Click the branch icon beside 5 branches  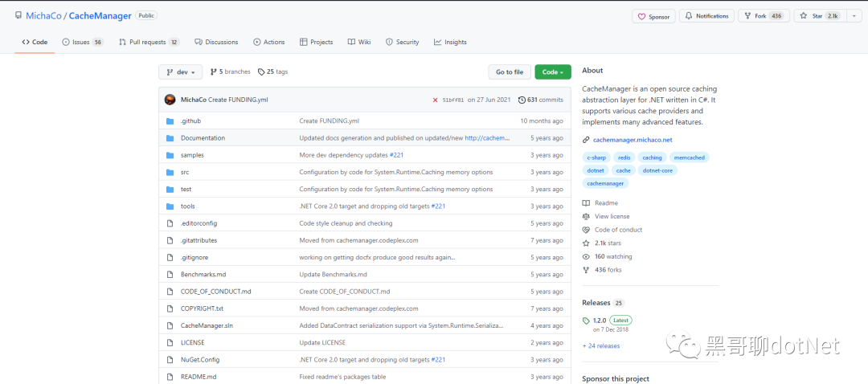click(213, 72)
